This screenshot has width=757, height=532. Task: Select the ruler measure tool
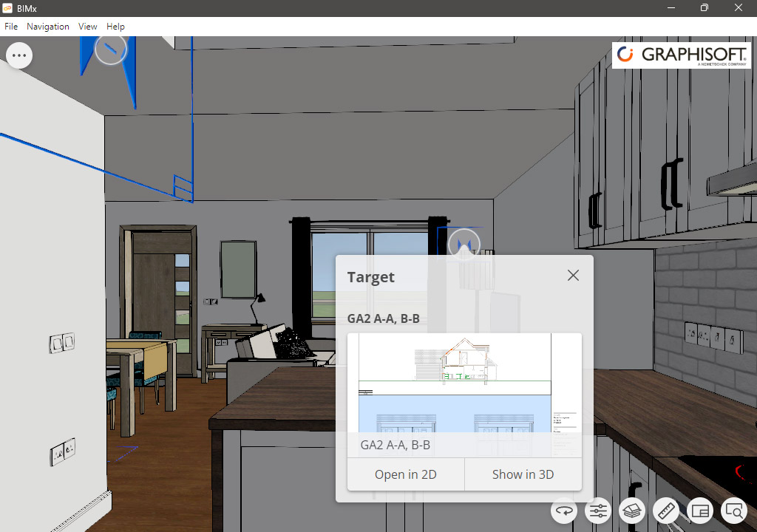tap(666, 511)
